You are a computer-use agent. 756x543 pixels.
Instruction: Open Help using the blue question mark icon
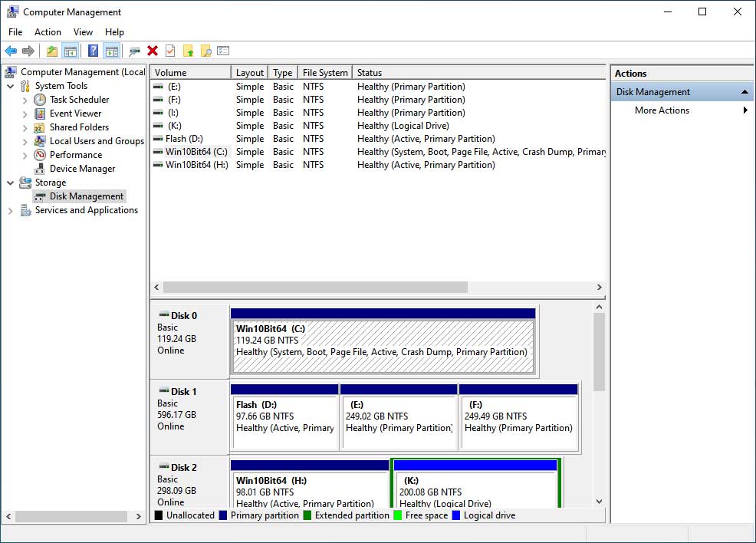pyautogui.click(x=93, y=51)
